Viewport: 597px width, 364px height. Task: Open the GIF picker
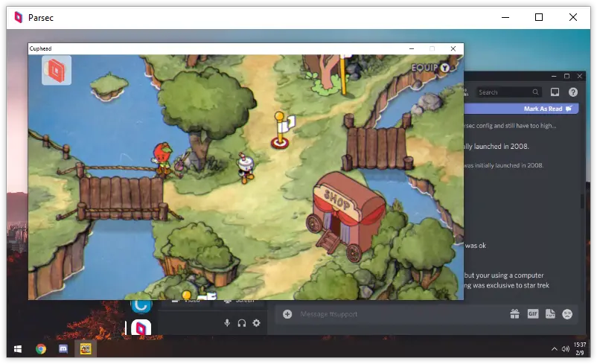coord(532,314)
